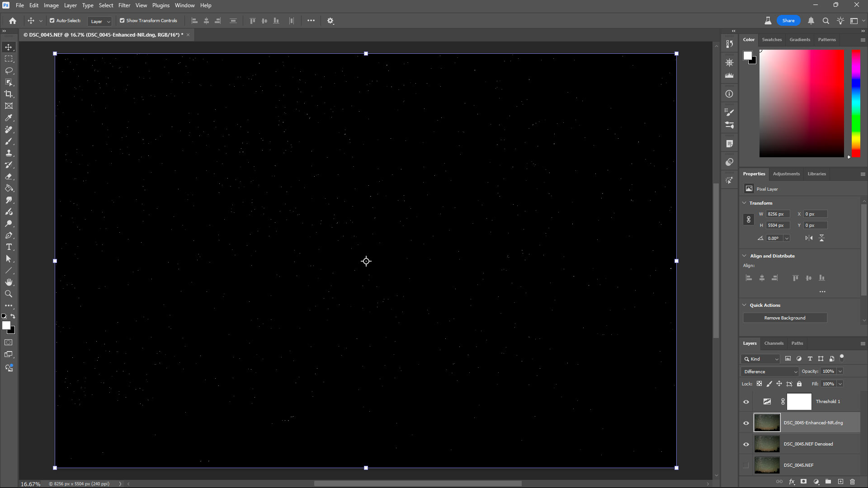Open the Add layer style fx menu
The image size is (868, 488).
coord(793,482)
